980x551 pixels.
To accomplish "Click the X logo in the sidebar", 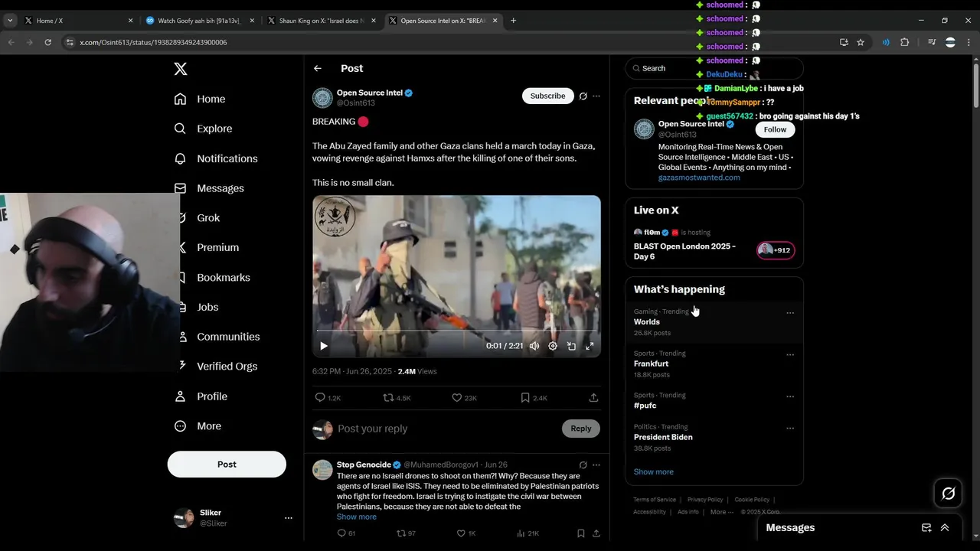I will tap(180, 69).
